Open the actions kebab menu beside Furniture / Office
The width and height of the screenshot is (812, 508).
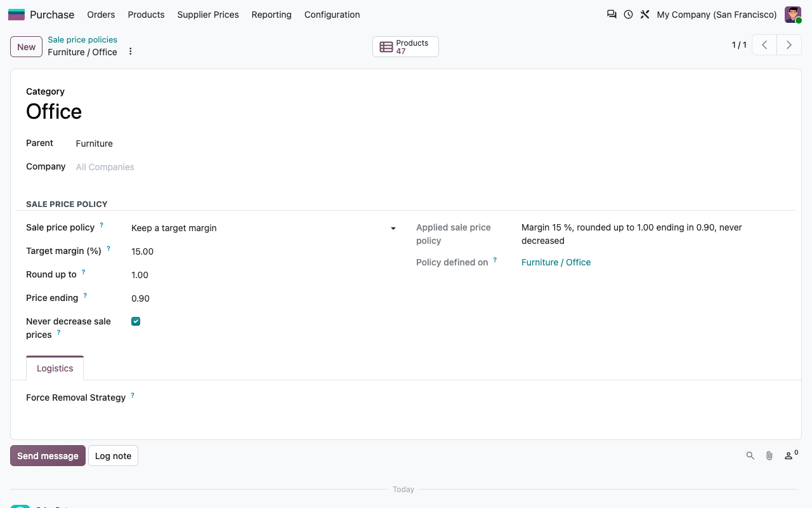point(131,51)
